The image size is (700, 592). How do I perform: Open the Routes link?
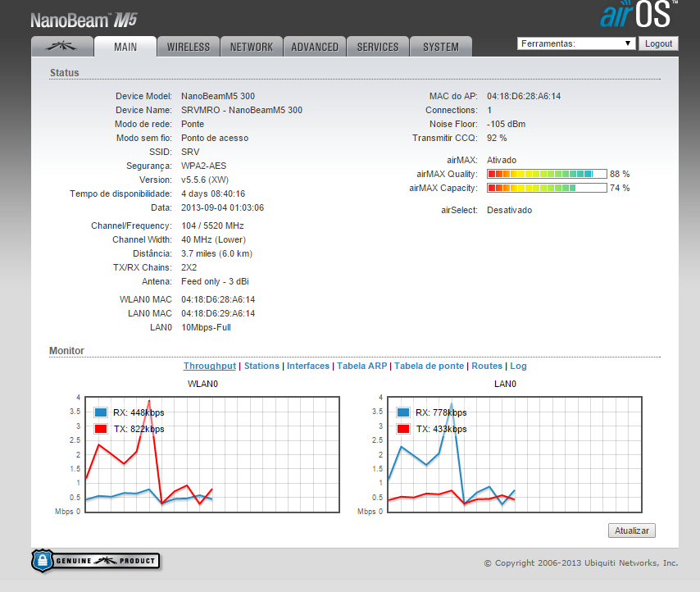487,366
